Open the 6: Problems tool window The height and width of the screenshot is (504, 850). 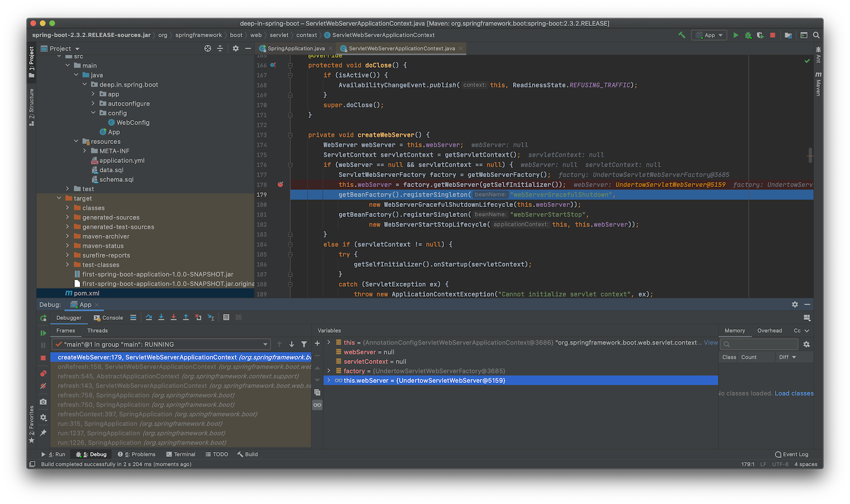136,454
